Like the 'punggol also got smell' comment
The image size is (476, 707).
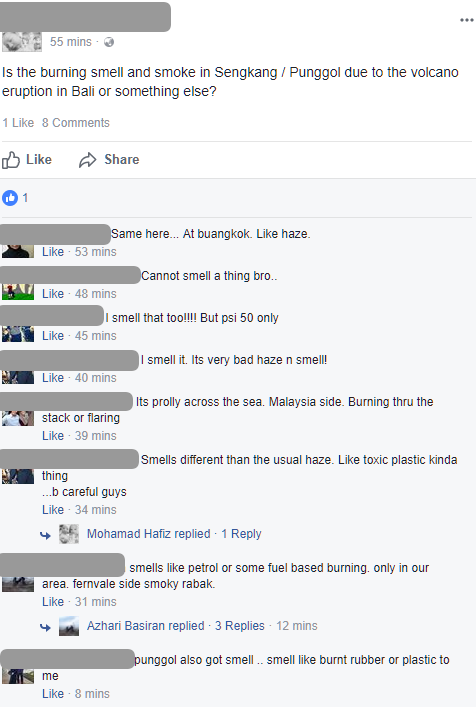pos(53,693)
